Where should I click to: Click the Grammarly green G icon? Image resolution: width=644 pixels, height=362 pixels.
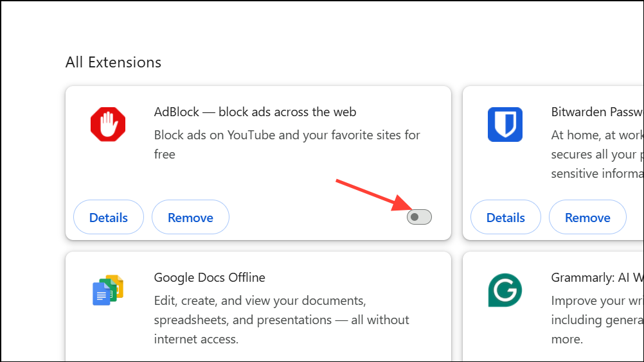[505, 290]
